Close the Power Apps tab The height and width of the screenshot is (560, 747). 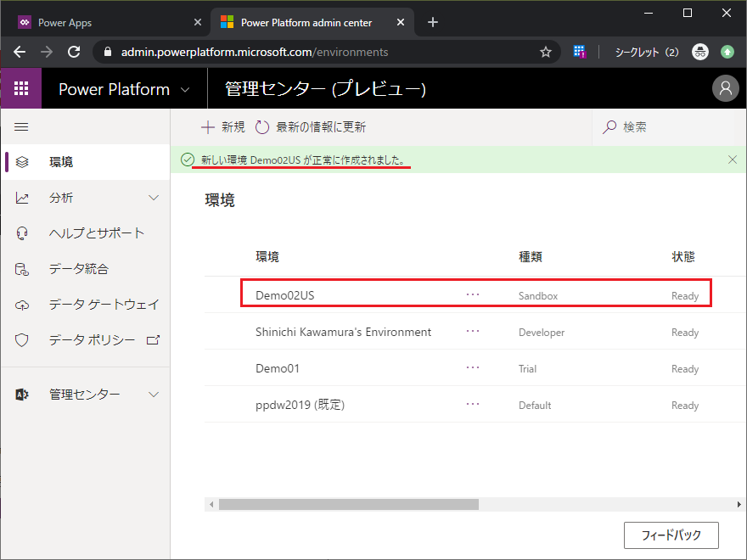[198, 22]
